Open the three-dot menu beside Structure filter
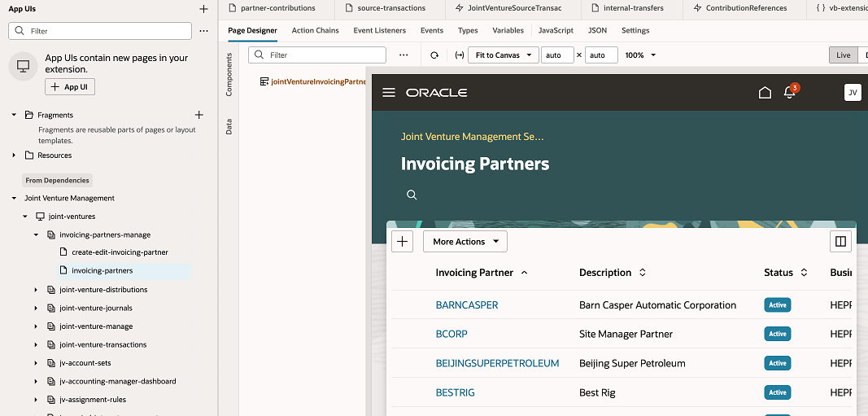868x416 pixels. pyautogui.click(x=403, y=55)
